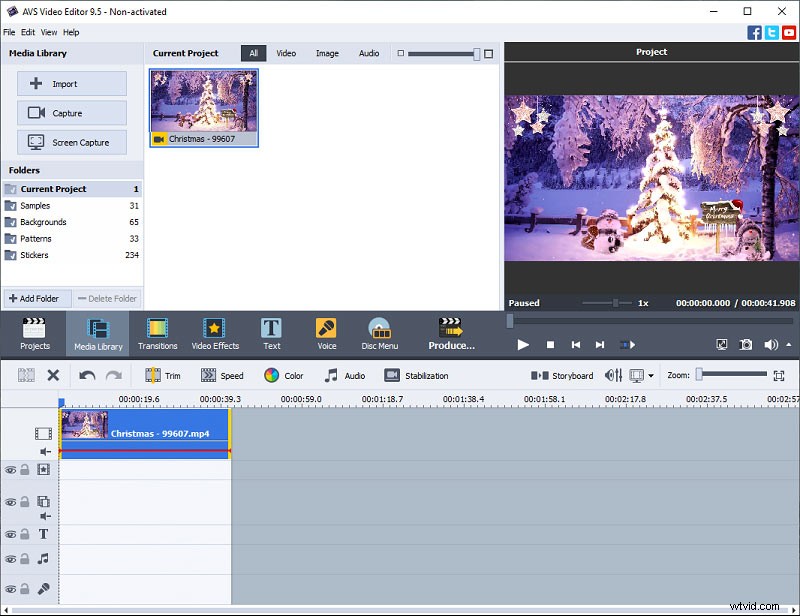Click the Produce button

click(451, 334)
